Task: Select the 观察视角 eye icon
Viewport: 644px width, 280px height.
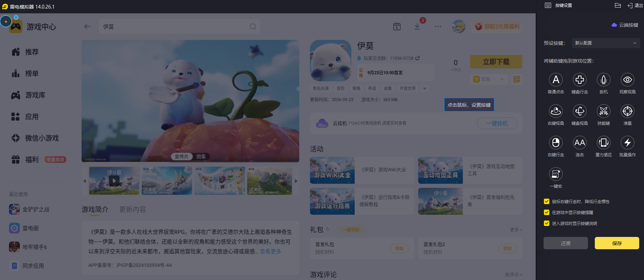Action: tap(628, 80)
